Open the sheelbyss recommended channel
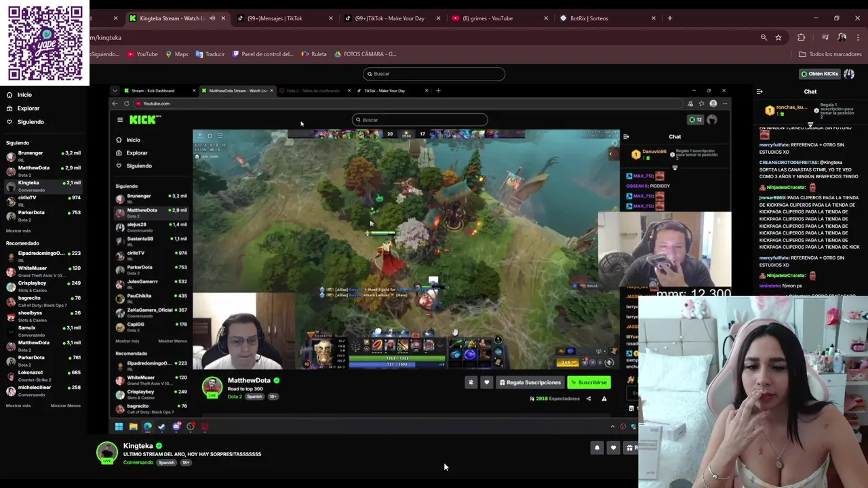Image resolution: width=868 pixels, height=488 pixels. pyautogui.click(x=43, y=316)
